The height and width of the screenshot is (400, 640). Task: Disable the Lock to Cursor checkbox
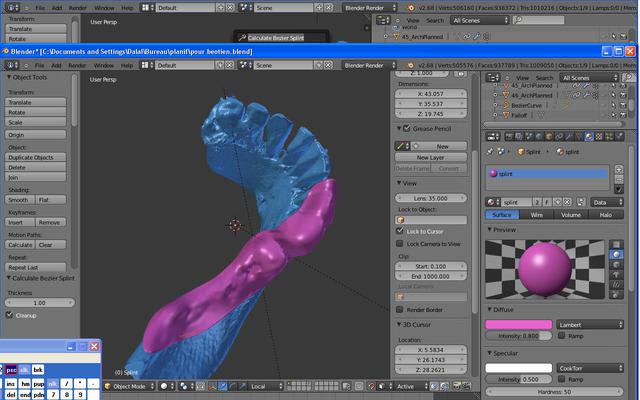pyautogui.click(x=401, y=231)
